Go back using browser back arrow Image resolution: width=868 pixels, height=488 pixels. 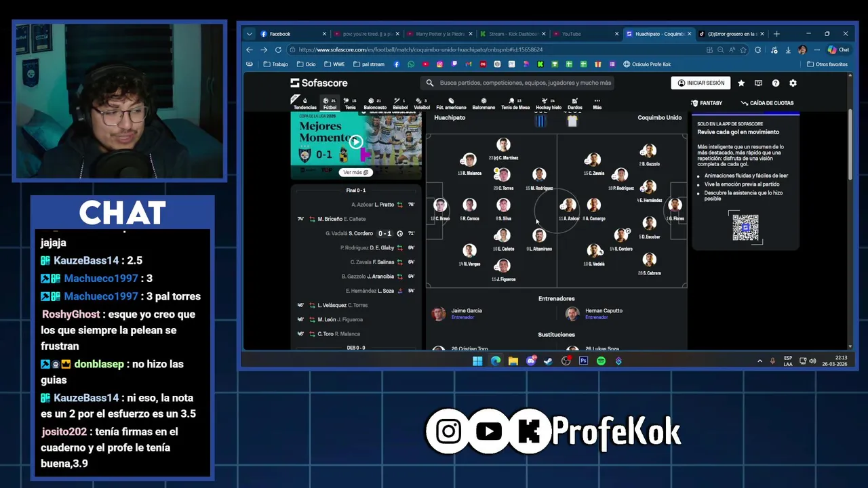click(250, 49)
